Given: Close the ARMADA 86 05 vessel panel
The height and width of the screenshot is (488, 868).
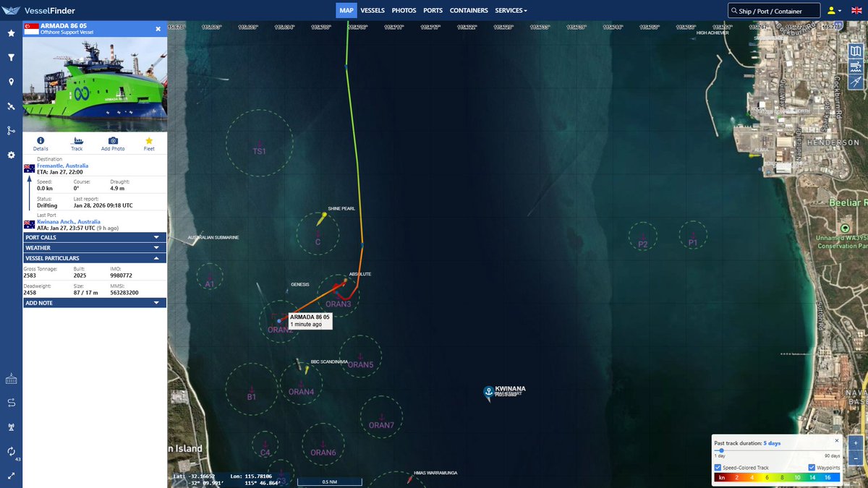Looking at the screenshot, I should click(158, 29).
